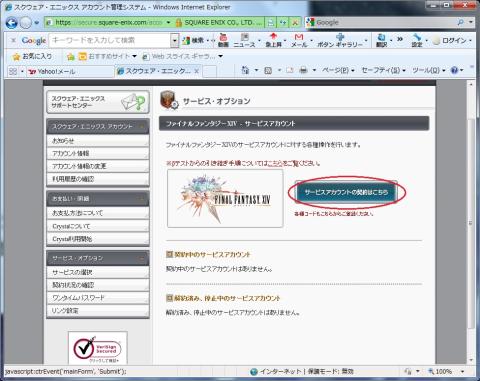Screen dimensions: 480x381
Task: Click the browser Forward arrow button
Action: [x=26, y=23]
